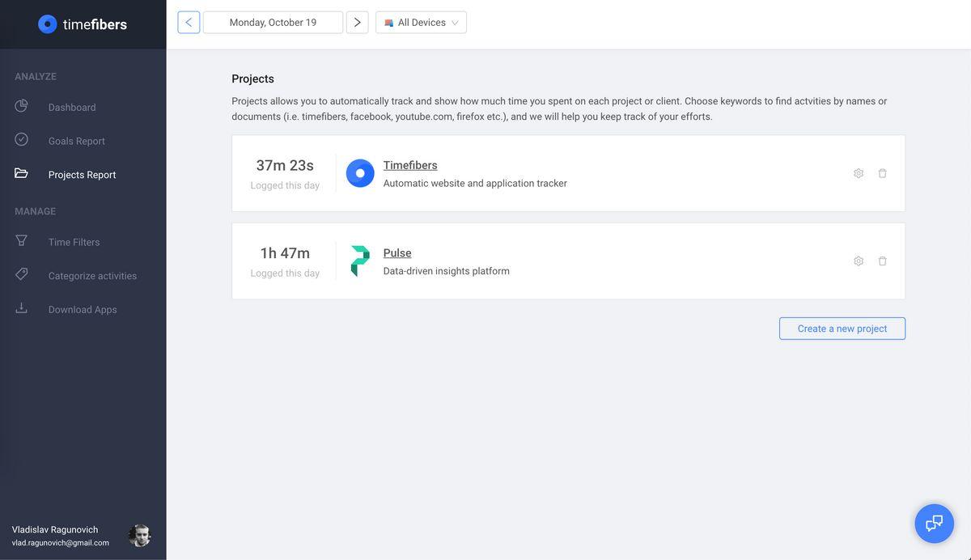Click the Categorize activities tag icon
Image resolution: width=971 pixels, height=560 pixels.
[x=21, y=274]
